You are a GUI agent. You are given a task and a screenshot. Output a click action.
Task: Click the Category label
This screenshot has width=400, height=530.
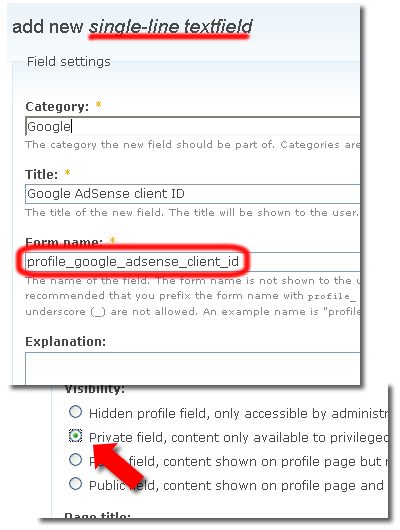[57, 107]
